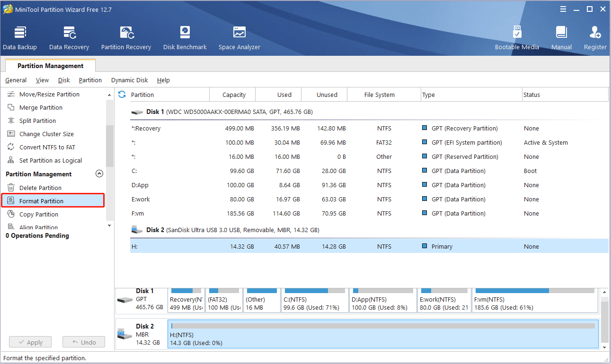
Task: Choose Delete Partition in sidebar
Action: tap(40, 188)
